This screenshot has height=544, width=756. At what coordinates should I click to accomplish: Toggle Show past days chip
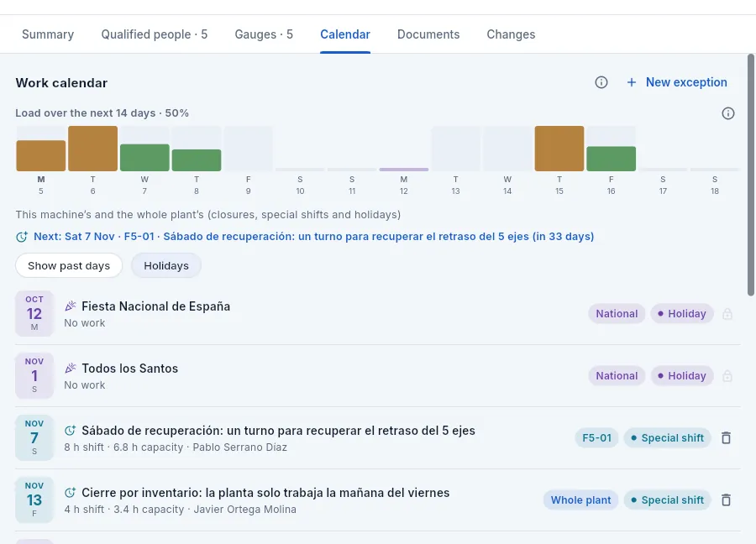[x=69, y=265]
